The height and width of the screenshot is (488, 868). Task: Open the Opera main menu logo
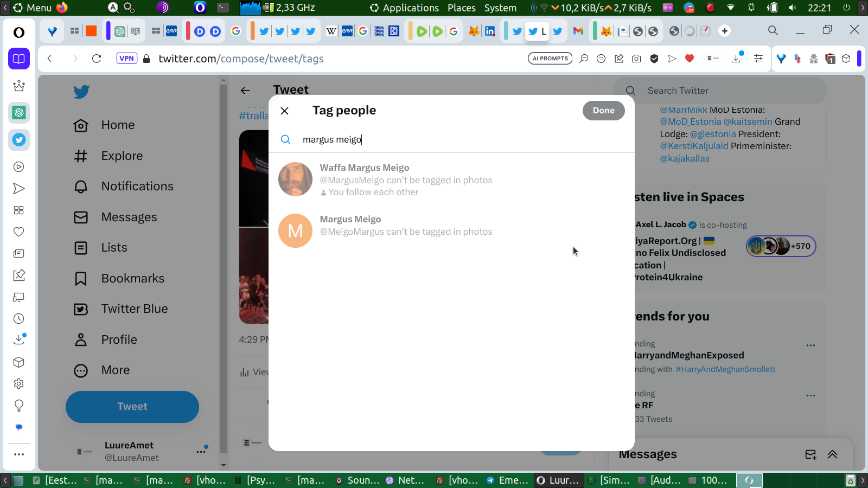pyautogui.click(x=19, y=33)
